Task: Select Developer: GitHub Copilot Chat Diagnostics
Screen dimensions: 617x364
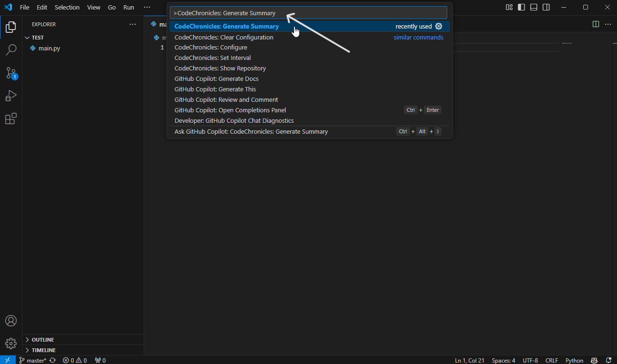Action: tap(310, 121)
